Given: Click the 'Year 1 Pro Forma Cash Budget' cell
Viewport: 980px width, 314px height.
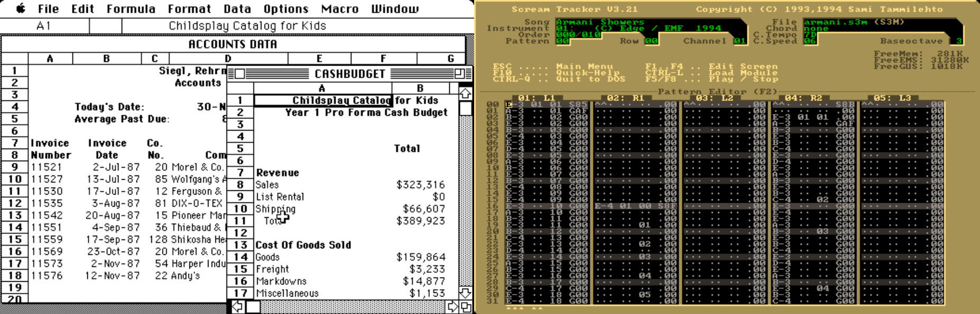Looking at the screenshot, I should pos(366,113).
